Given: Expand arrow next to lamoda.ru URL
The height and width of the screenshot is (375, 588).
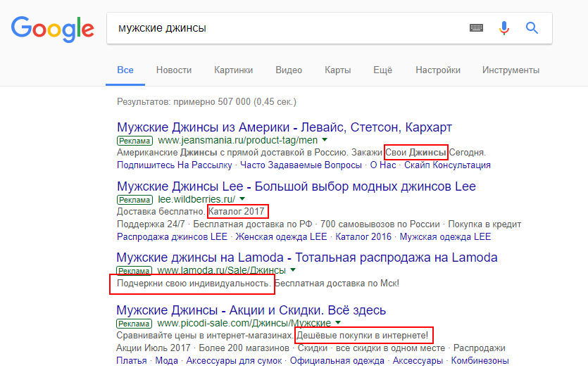Looking at the screenshot, I should coord(293,269).
